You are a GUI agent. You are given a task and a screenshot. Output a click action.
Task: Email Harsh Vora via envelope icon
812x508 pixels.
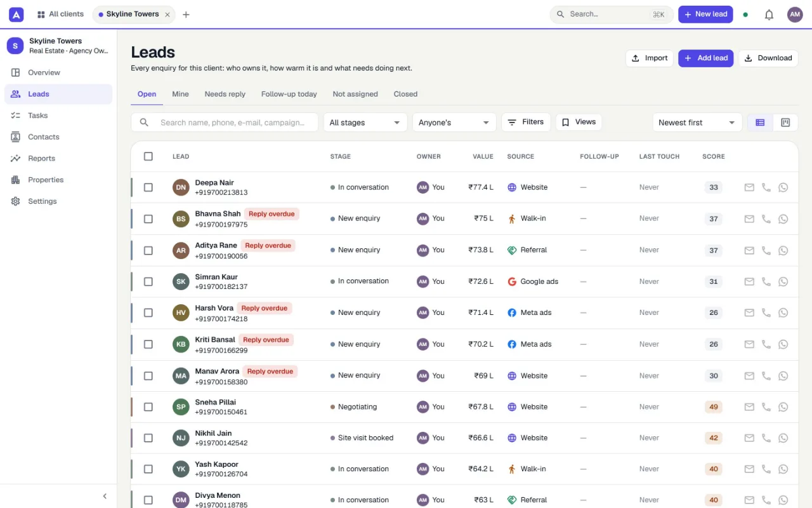(749, 313)
